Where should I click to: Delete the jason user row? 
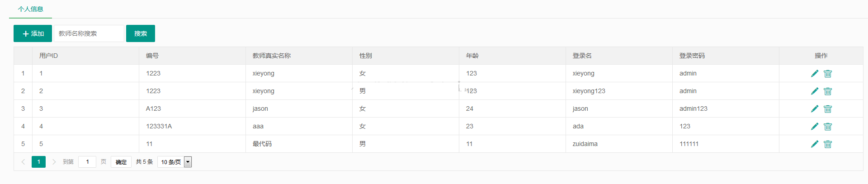[828, 109]
